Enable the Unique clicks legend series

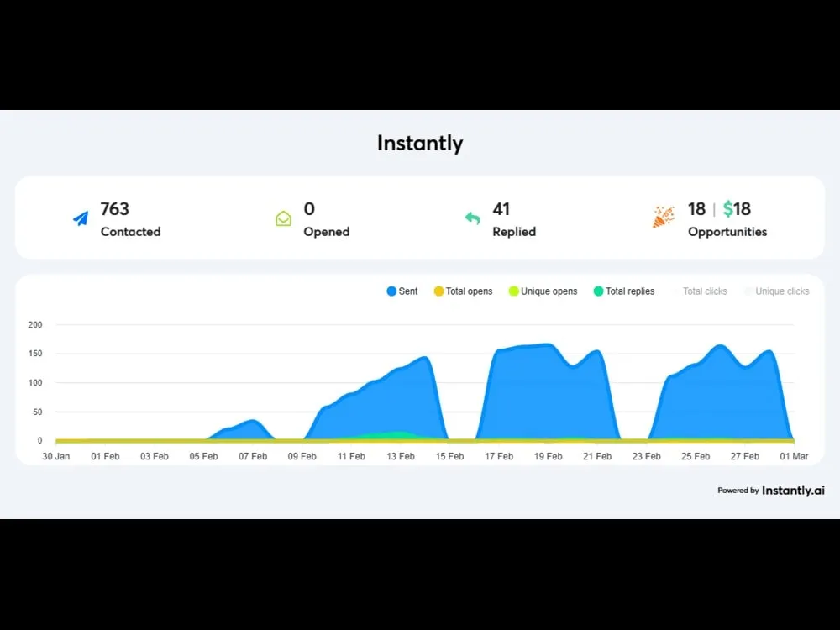pyautogui.click(x=776, y=291)
